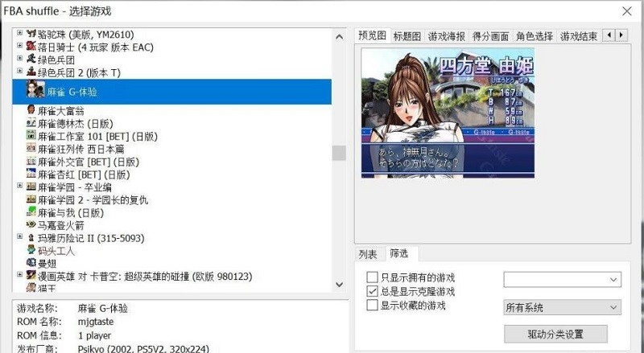Click the 麻雀与我 (日版) icon
Screen dimensions: 644x353
[31, 212]
